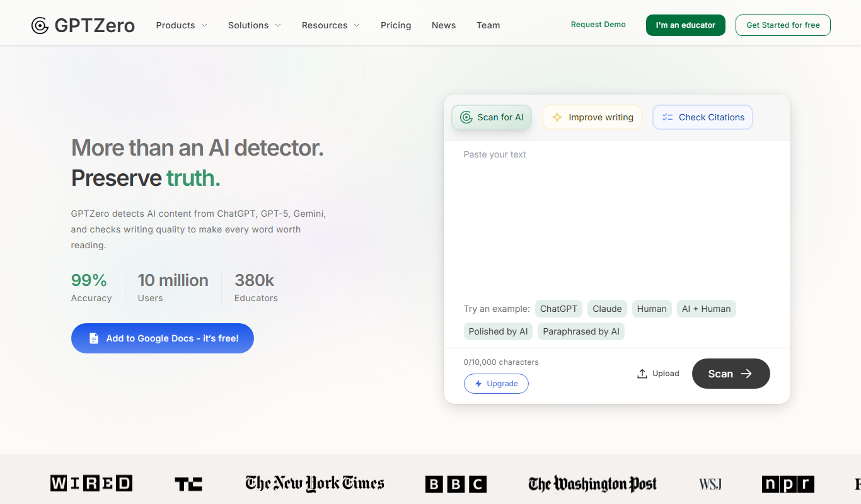Expand the Resources dropdown chevron

coord(357,25)
